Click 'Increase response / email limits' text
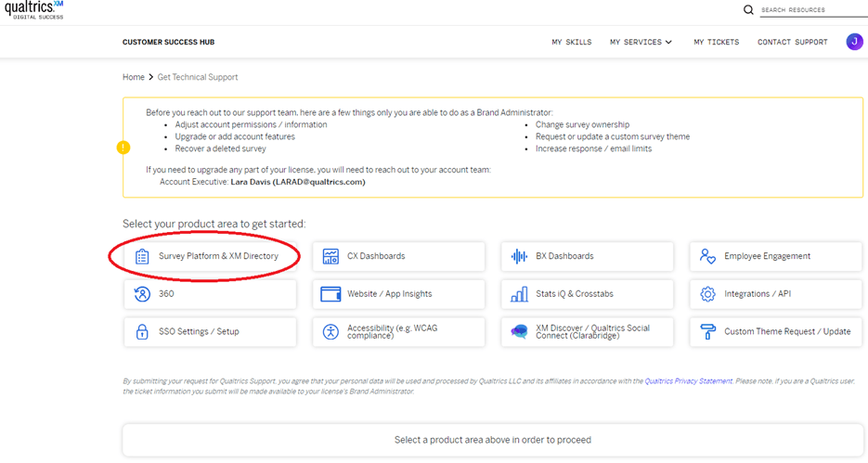Screen dimensions: 868x463 [x=593, y=148]
